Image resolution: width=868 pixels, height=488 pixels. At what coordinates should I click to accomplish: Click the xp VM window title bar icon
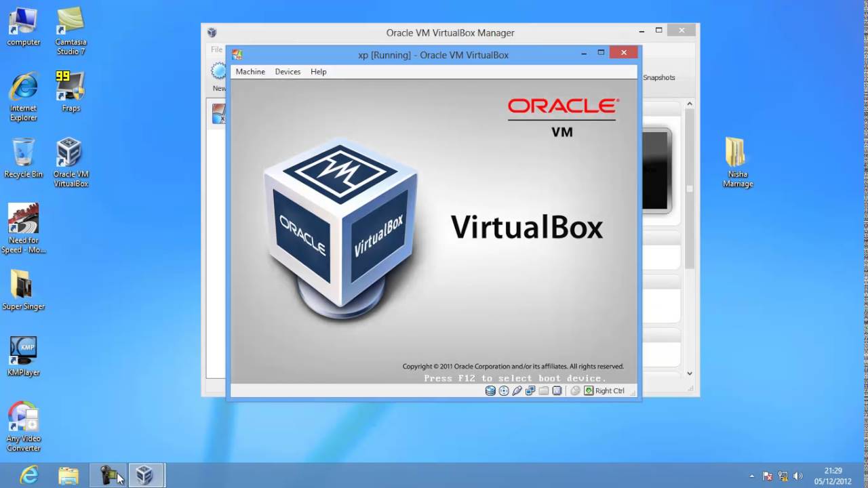point(237,54)
